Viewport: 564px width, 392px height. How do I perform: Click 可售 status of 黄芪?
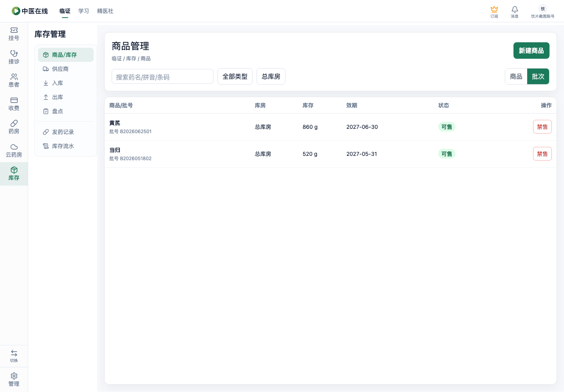pos(447,127)
